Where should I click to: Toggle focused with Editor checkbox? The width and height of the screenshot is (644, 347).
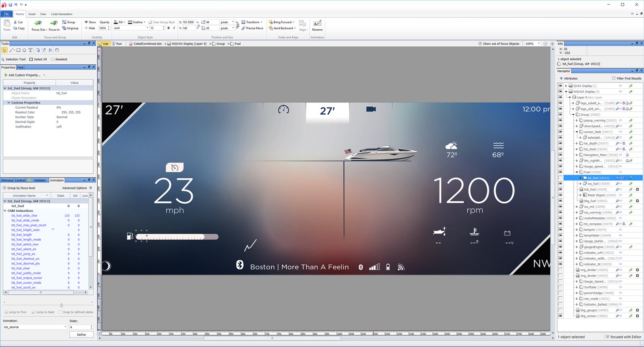(607, 337)
